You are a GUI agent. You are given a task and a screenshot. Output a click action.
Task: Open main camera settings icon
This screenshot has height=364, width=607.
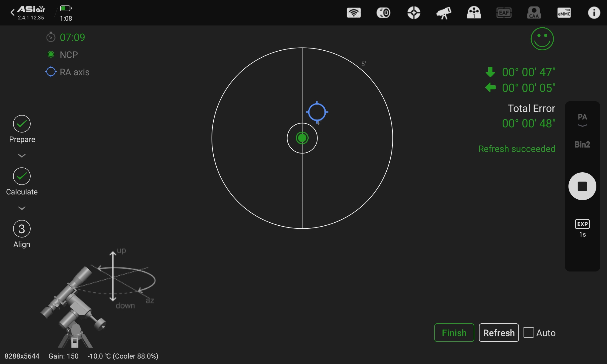point(383,13)
